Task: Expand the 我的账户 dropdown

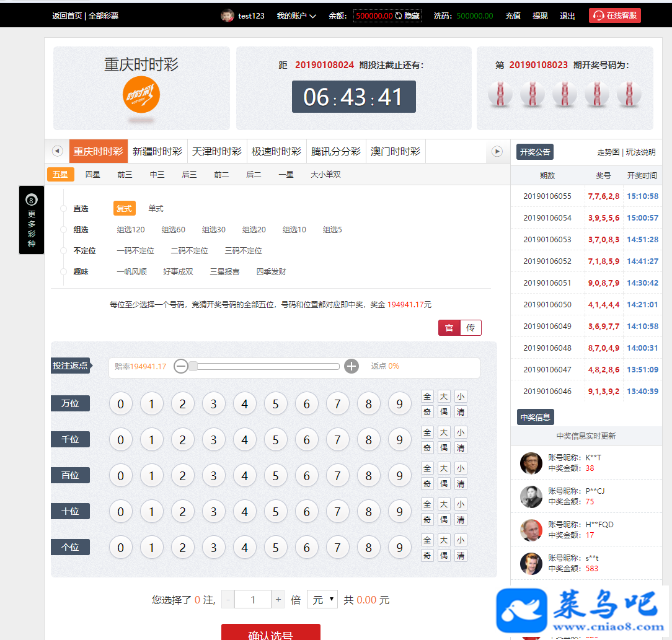Action: [296, 16]
